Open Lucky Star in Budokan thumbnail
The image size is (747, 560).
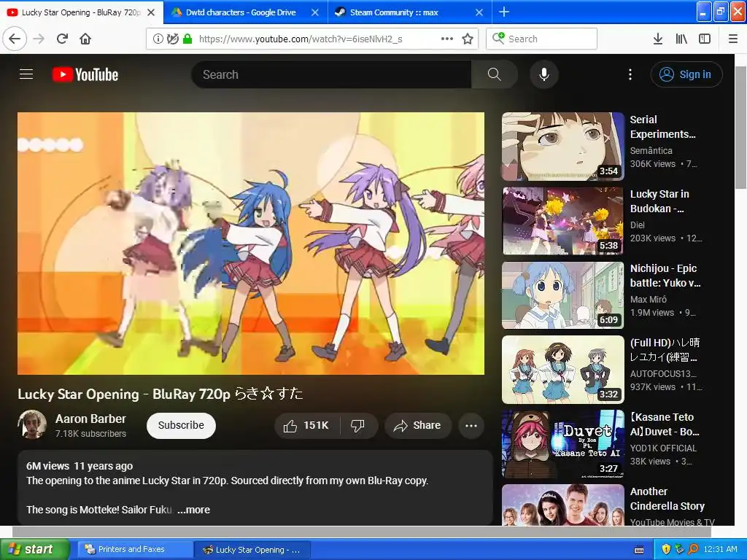(562, 221)
